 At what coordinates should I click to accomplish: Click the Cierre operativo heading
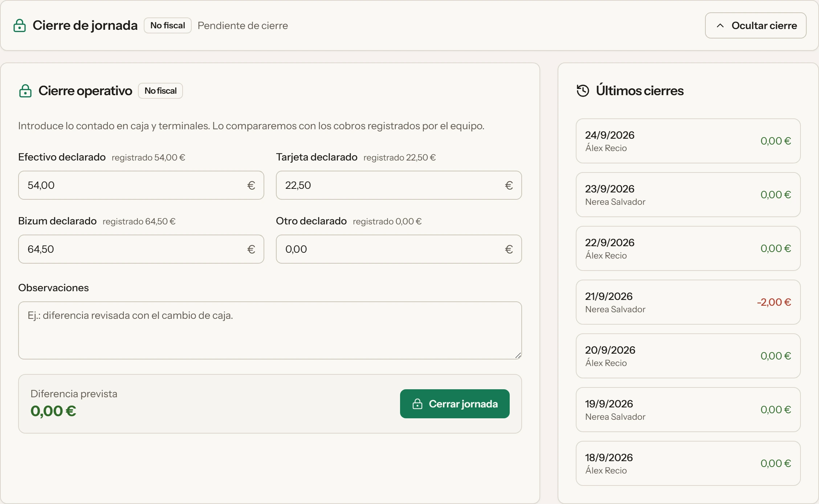[x=85, y=91]
